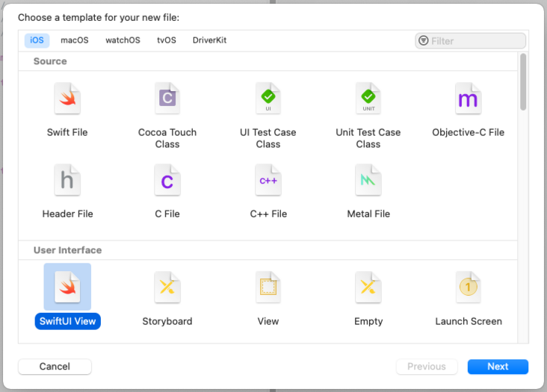The width and height of the screenshot is (547, 392).
Task: Click the 'SwiftUI View' label
Action: [x=68, y=321]
